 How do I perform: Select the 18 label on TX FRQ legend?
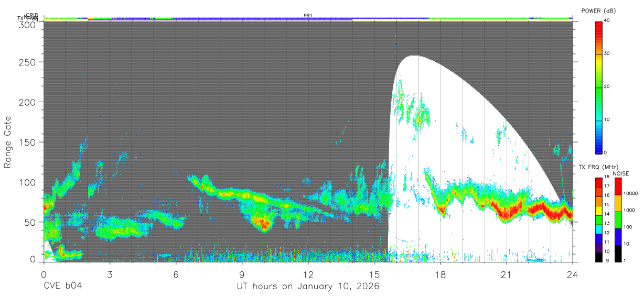point(607,177)
